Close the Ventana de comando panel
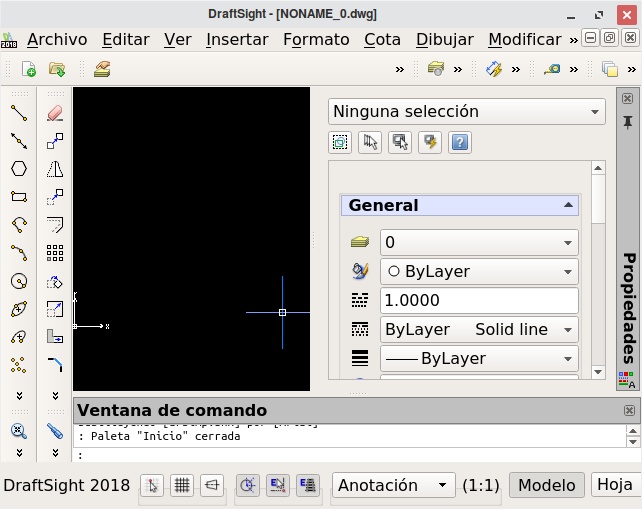Viewport: 642px width, 509px height. point(629,410)
